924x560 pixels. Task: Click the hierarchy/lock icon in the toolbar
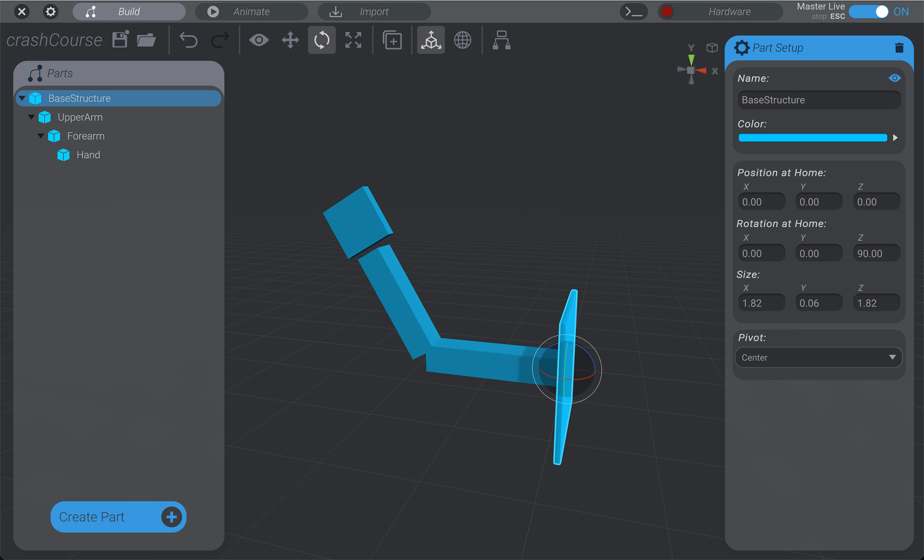tap(501, 40)
